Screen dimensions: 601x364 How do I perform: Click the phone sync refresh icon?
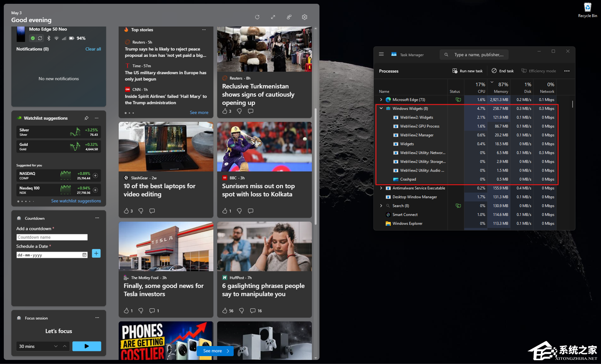[x=40, y=38]
